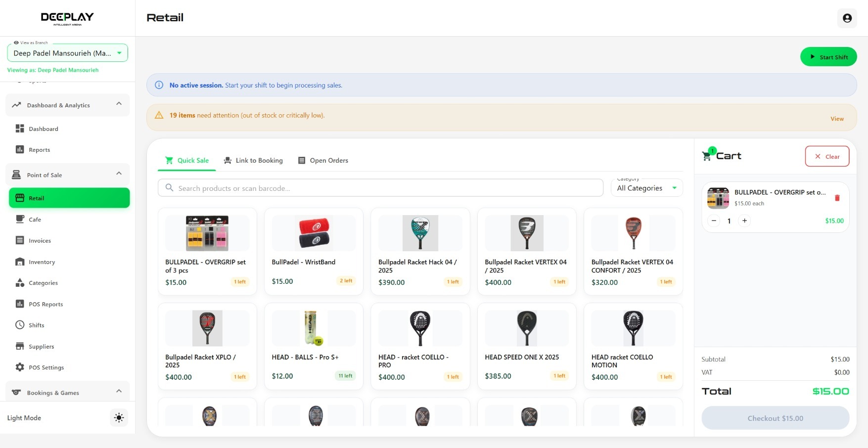Open the Cafe point of sale
Screen dimensions: 868x448
tap(35, 220)
